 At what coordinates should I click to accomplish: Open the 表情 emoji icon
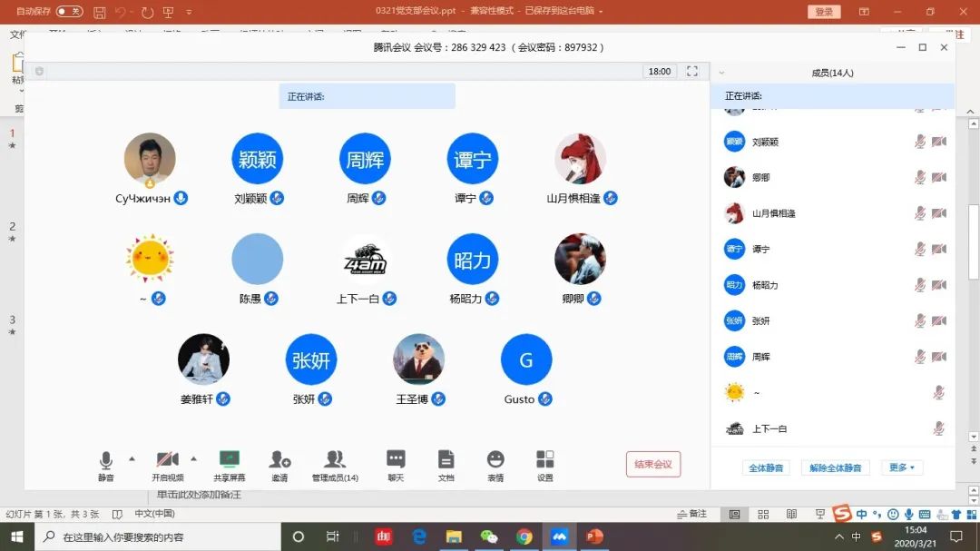pos(495,460)
